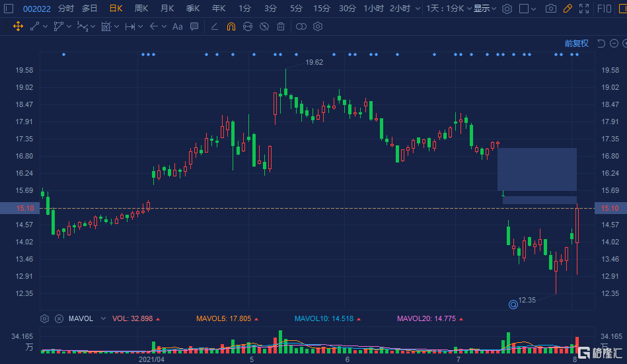
Task: Enter fullscreen chart mode
Action: click(584, 9)
